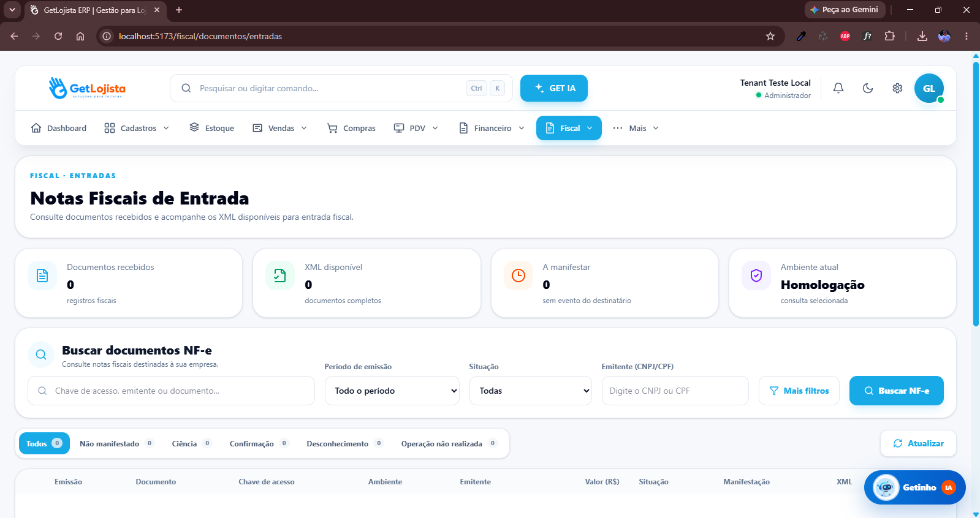Select the Operação não realizada tab
Image resolution: width=980 pixels, height=518 pixels.
(x=449, y=443)
